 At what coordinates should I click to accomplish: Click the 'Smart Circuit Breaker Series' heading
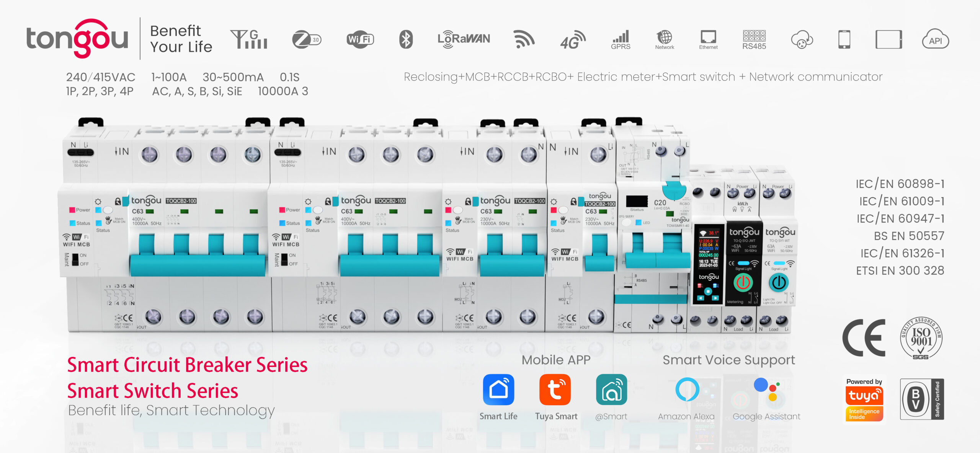point(187,365)
